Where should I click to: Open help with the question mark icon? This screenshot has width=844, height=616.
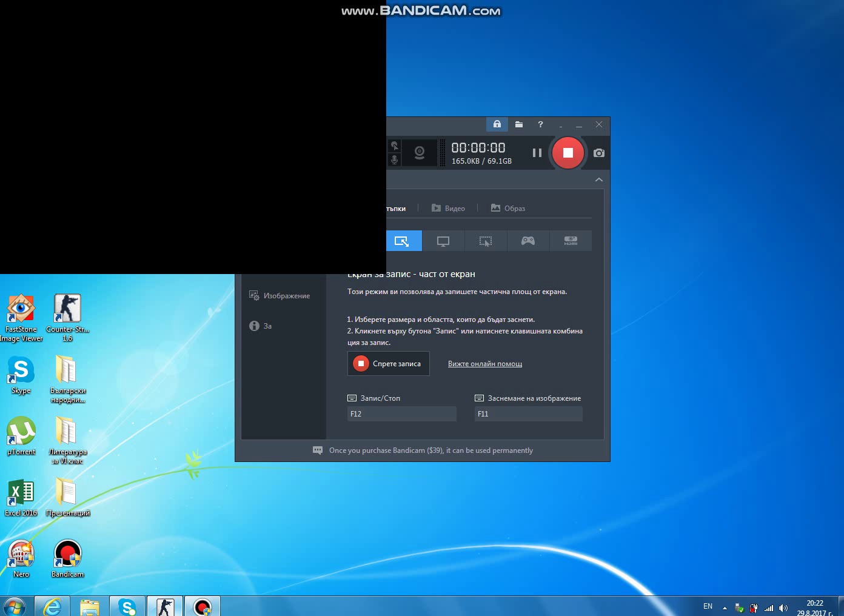(x=540, y=124)
